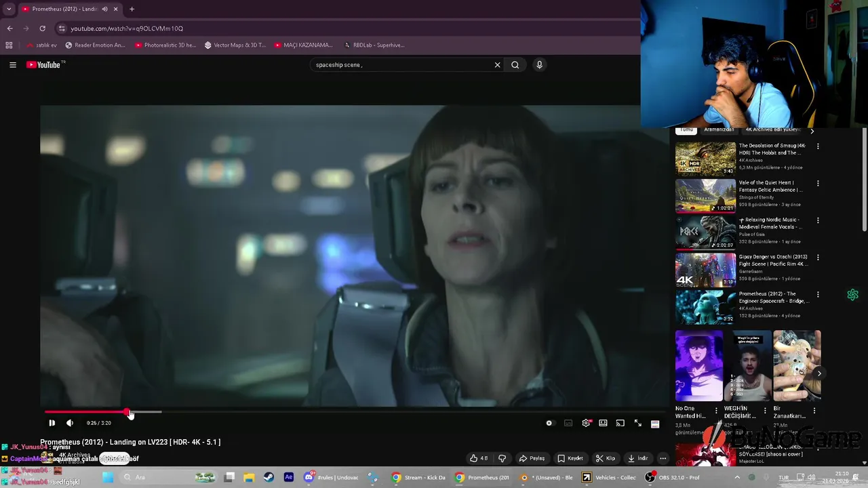Open Windows Start menu
The height and width of the screenshot is (488, 868).
click(108, 477)
